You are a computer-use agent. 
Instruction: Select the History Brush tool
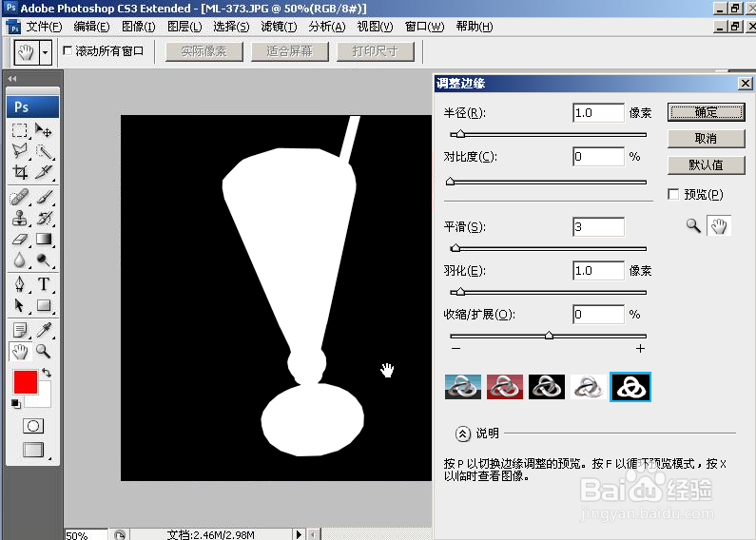tap(44, 218)
